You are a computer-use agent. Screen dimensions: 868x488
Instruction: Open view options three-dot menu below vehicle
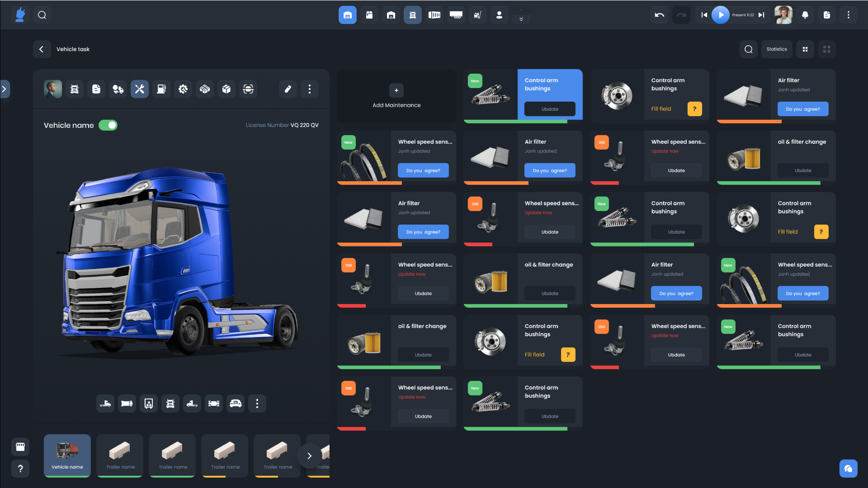(x=257, y=403)
